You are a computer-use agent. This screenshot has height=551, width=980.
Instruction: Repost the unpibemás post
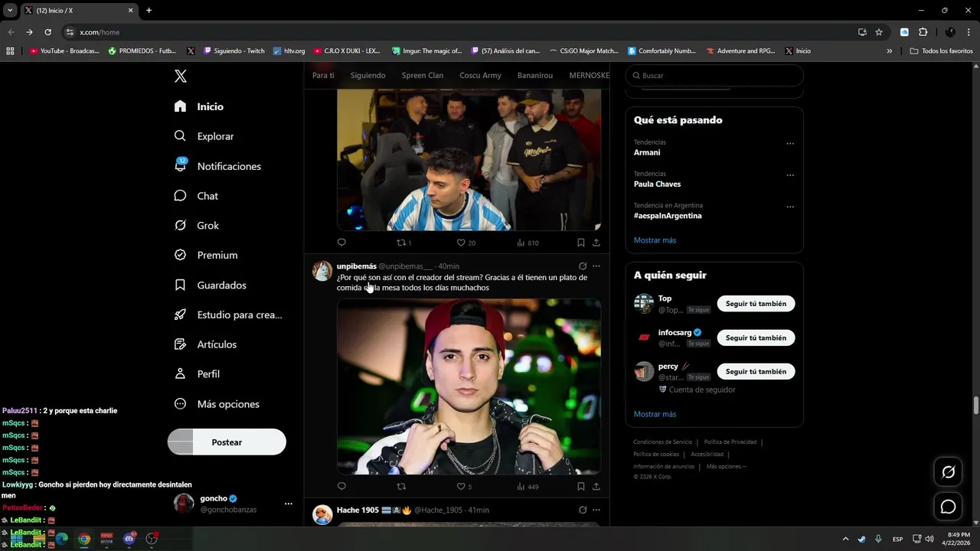click(x=401, y=487)
